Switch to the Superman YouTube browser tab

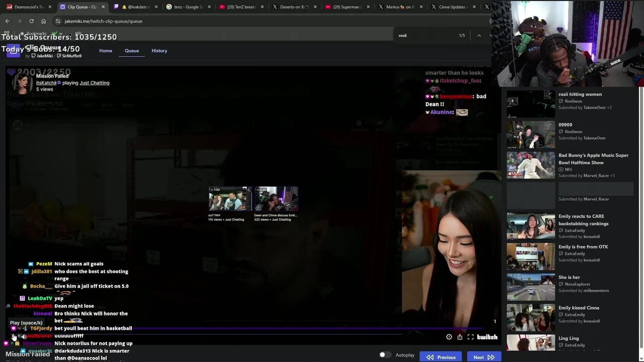348,7
